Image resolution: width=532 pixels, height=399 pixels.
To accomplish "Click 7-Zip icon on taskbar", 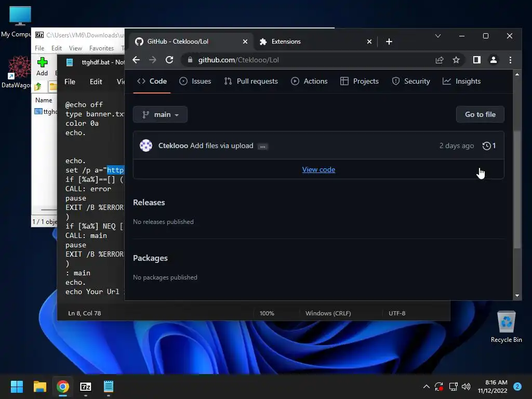I will tap(86, 387).
